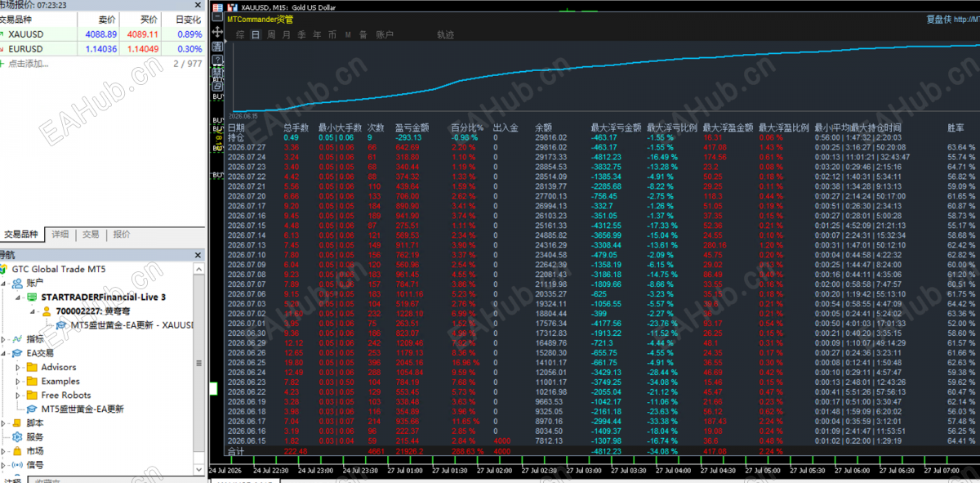Click the move-arrows icon in the panel sidebar

[217, 31]
